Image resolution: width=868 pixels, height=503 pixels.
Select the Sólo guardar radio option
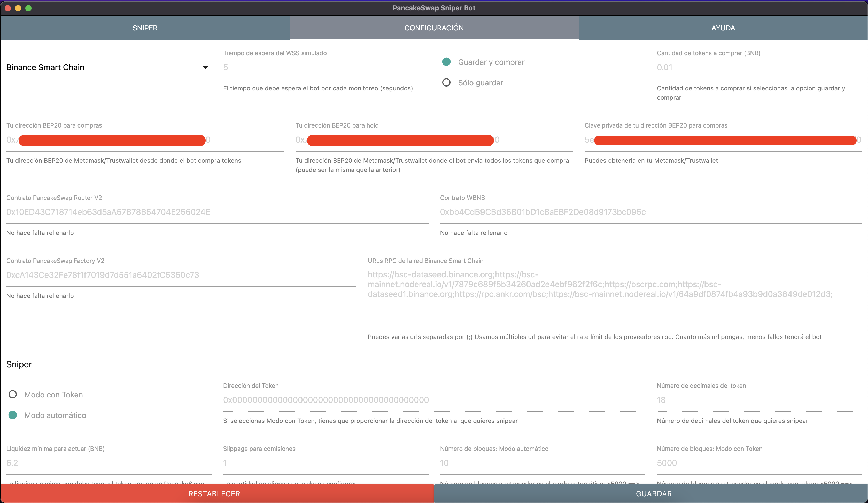[446, 83]
